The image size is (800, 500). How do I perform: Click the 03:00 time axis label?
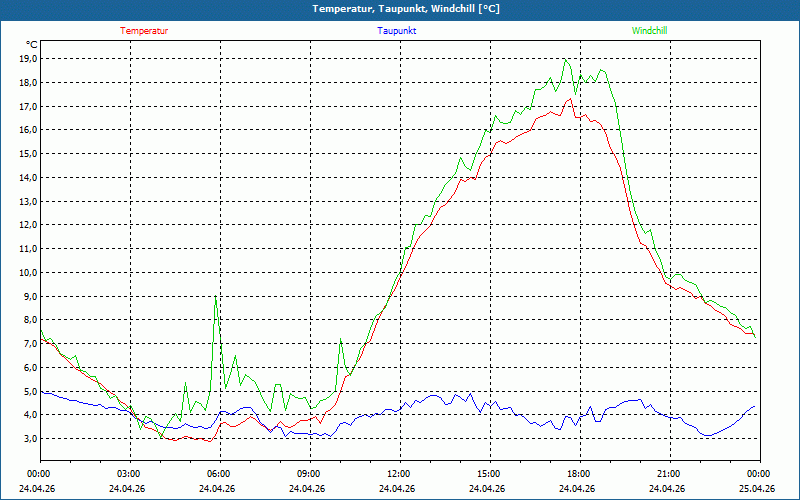128,474
